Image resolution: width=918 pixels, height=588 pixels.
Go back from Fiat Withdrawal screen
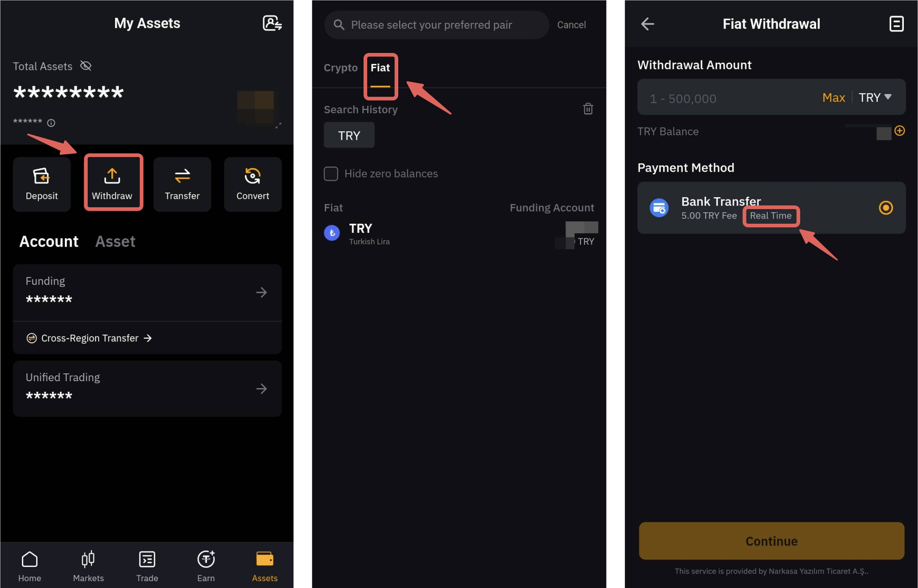point(647,24)
